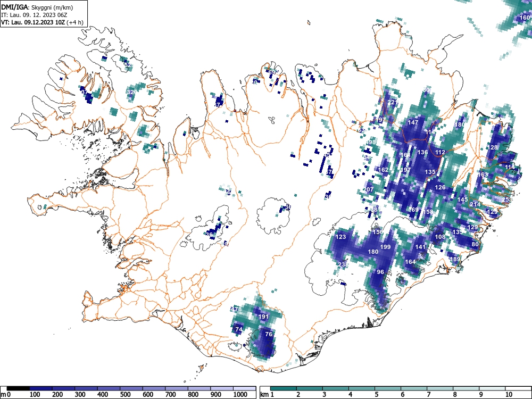This screenshot has height=399, width=532.
Task: Click the '163' visibility value on the map
Action: [483, 174]
